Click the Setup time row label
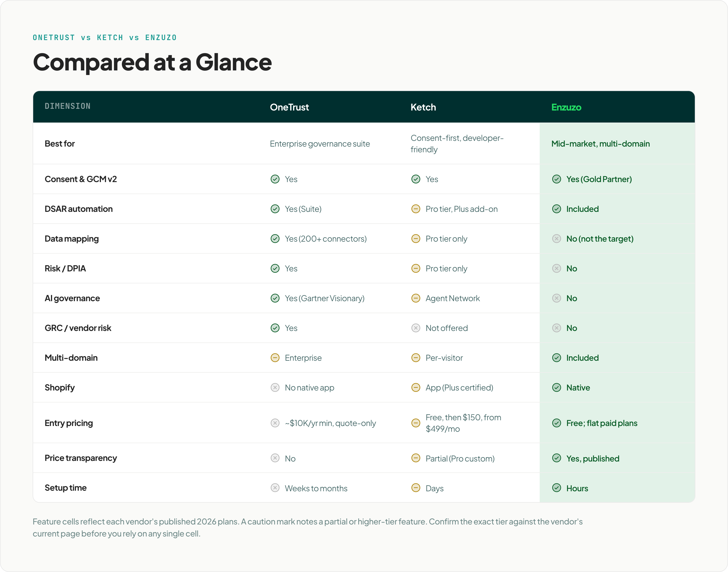The width and height of the screenshot is (728, 572). pos(66,488)
